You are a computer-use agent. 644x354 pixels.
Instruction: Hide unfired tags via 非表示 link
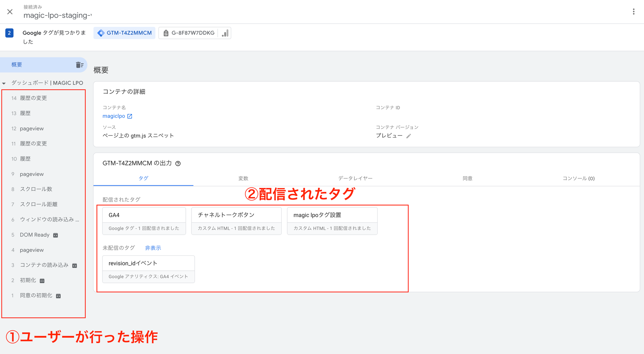click(x=153, y=248)
